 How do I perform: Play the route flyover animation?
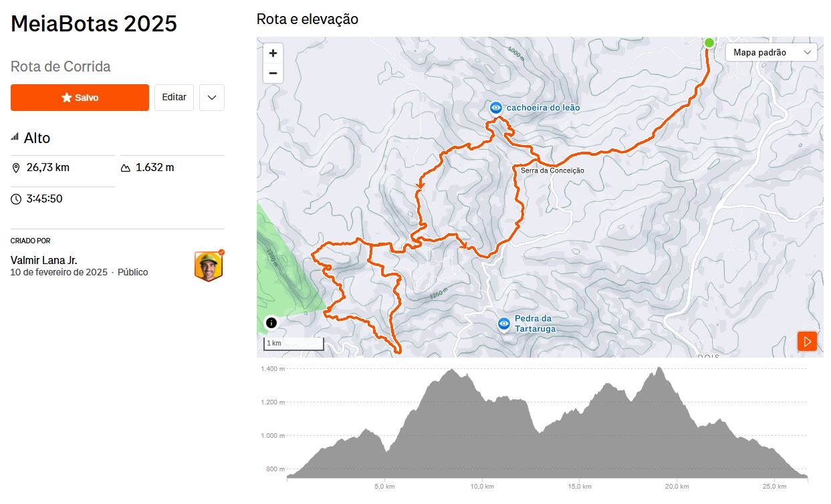pyautogui.click(x=807, y=342)
